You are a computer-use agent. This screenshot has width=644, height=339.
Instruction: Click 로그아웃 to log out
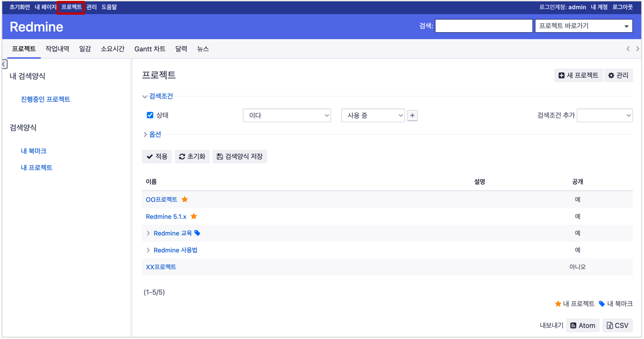click(622, 7)
